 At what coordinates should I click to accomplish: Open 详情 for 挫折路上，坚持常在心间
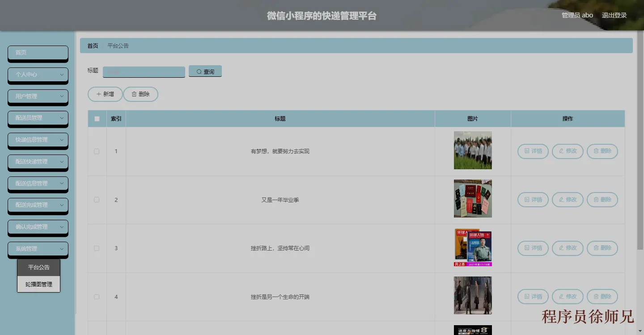click(533, 248)
